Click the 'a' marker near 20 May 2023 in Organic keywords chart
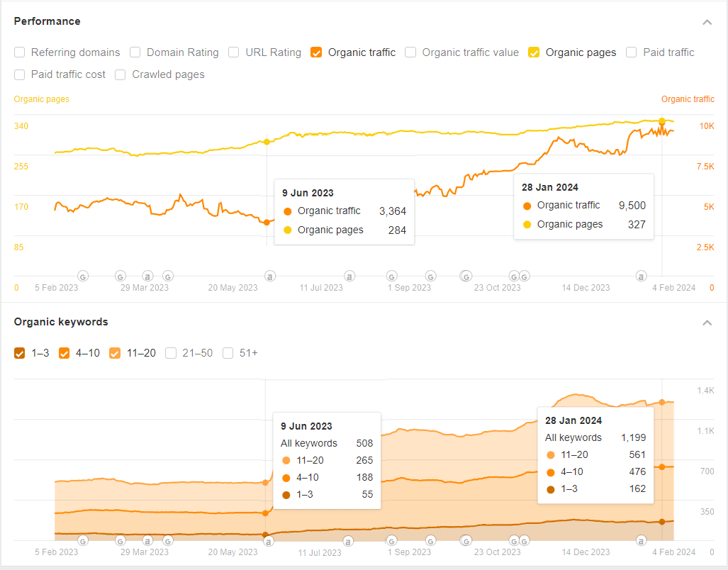 point(269,541)
